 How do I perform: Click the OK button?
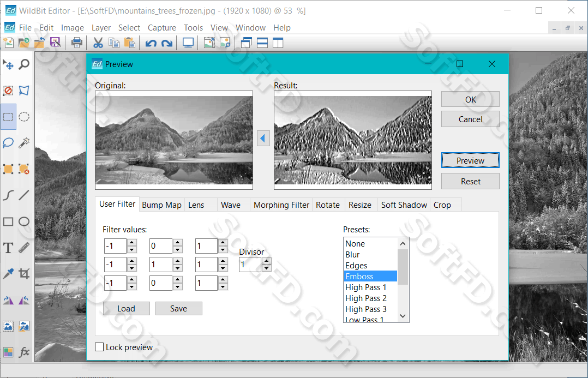[470, 99]
